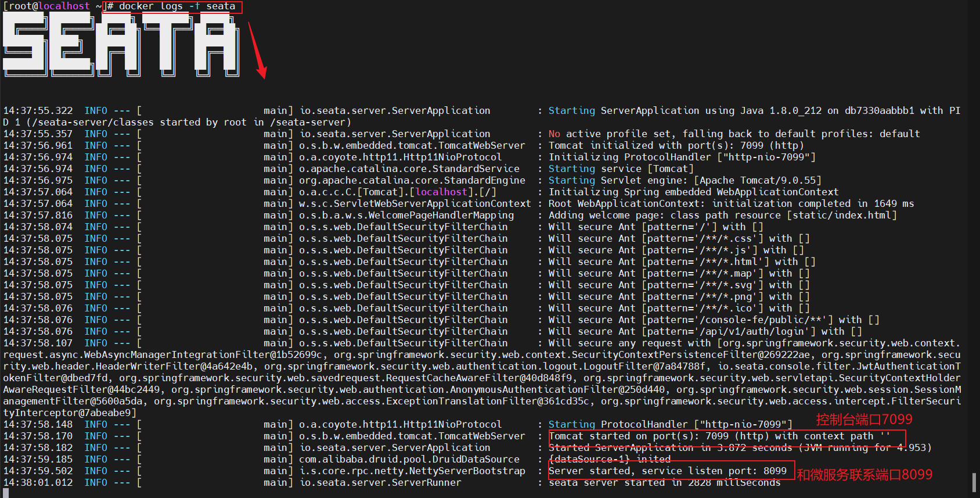Image resolution: width=980 pixels, height=498 pixels.
Task: Click the pattern='/api/v1/auth/login' secure line
Action: click(705, 331)
